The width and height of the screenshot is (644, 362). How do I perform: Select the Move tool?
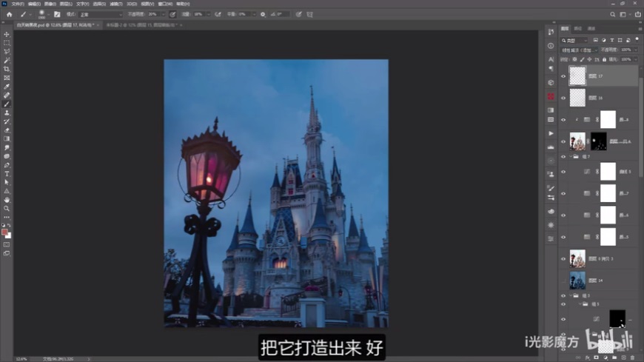point(7,34)
